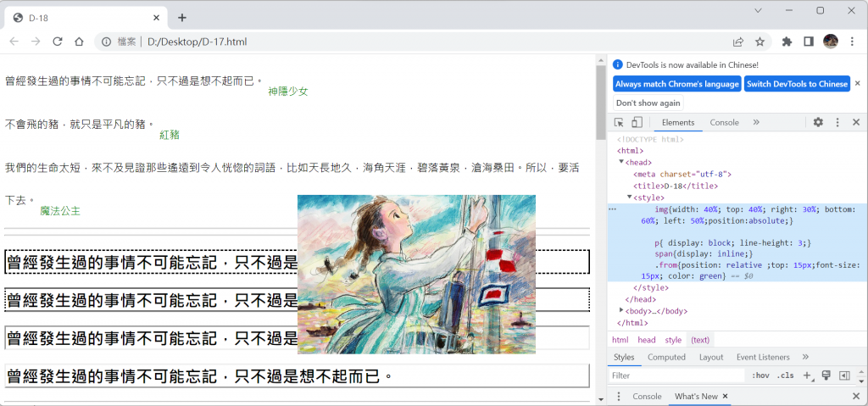Collapse the style element node
Image resolution: width=868 pixels, height=406 pixels.
coord(630,197)
